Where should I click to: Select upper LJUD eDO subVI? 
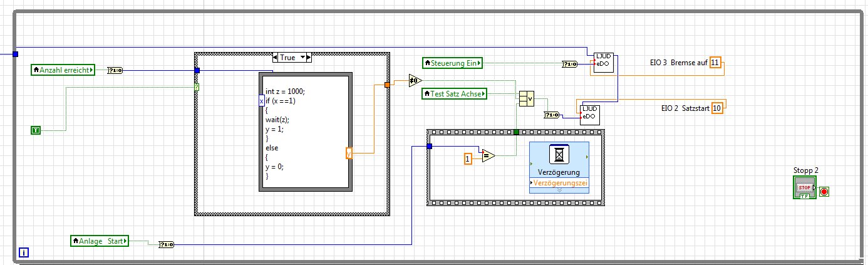[603, 63]
